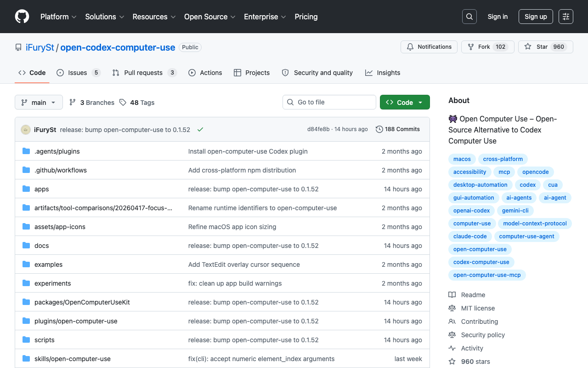Open the skills/open-computer-use folder
The height and width of the screenshot is (368, 588).
point(73,359)
